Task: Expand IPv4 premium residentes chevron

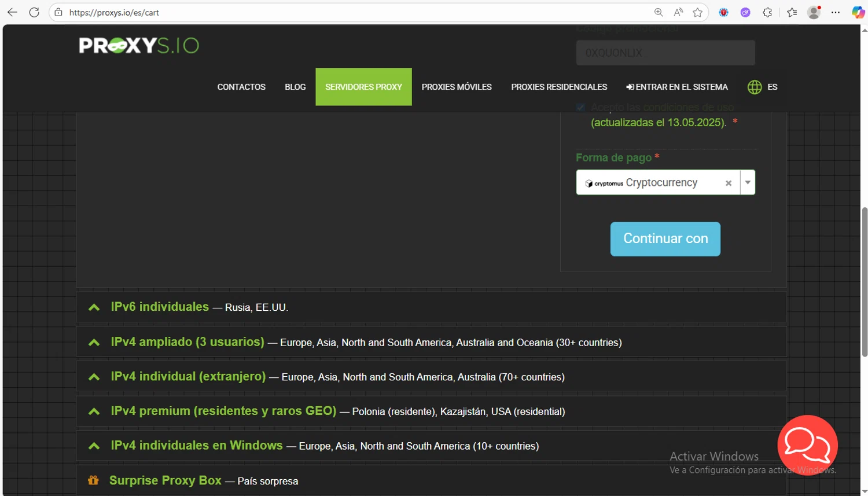Action: point(94,412)
